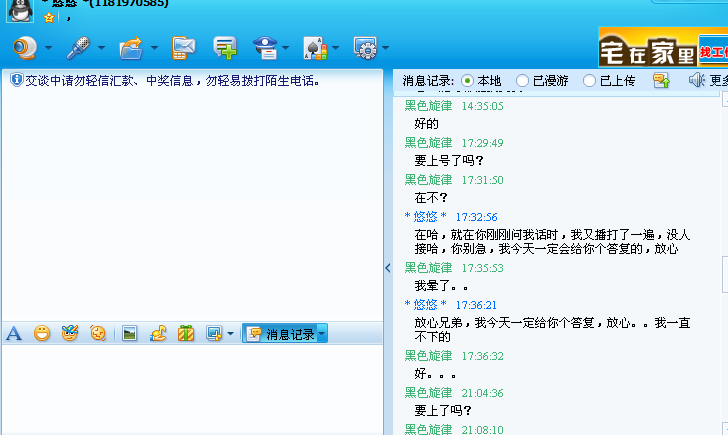728x435 pixels.
Task: Click sender * 悠悠 * at 17:32:56
Action: click(425, 217)
